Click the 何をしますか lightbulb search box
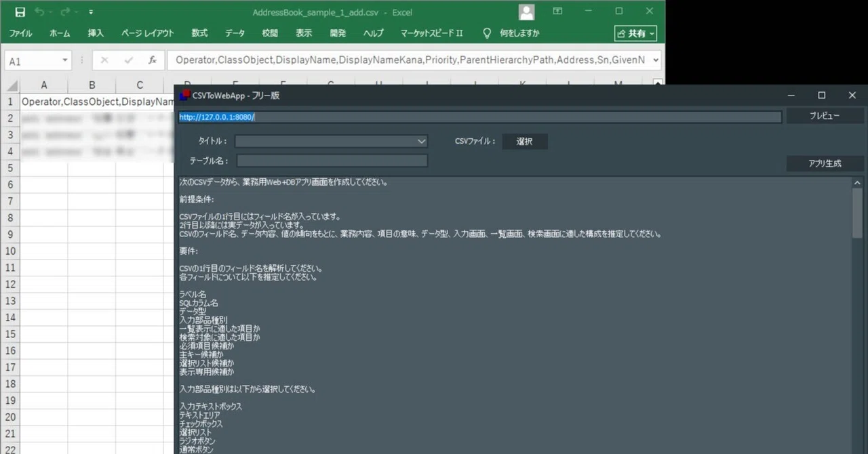868x454 pixels. tap(511, 33)
